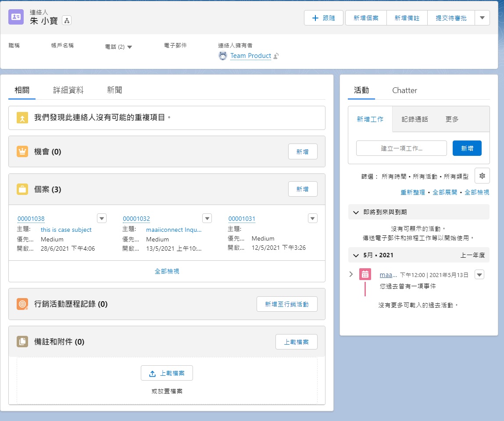Click the 個案 briefcase icon
This screenshot has height=421, width=504.
pos(22,189)
